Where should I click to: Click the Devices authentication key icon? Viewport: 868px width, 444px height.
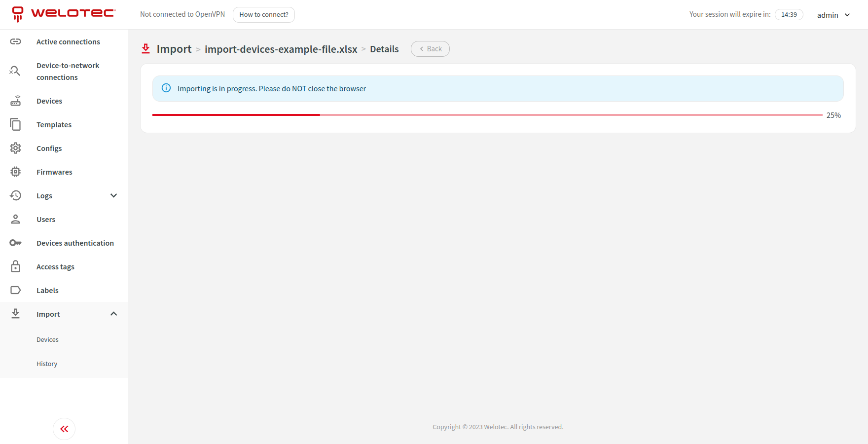pyautogui.click(x=16, y=243)
